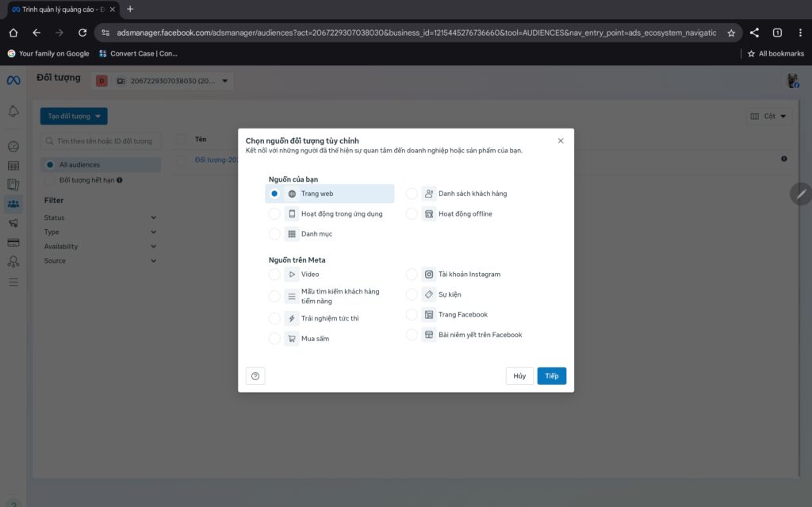Screen dimensions: 812x507
Task: Click the Tiếp button
Action: 551,376
